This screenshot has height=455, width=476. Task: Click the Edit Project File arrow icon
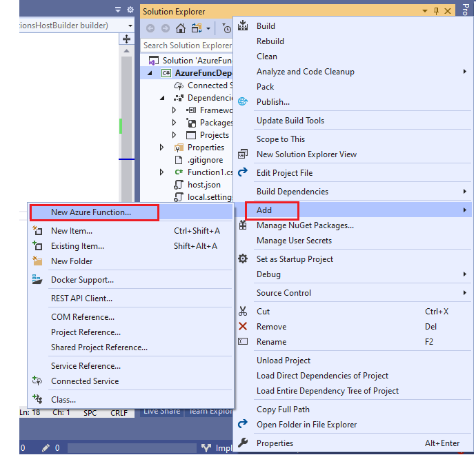point(243,172)
